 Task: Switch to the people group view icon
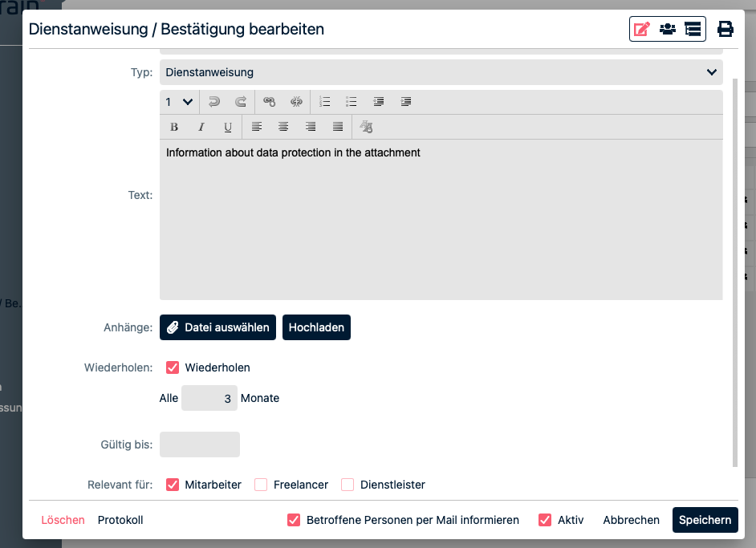667,30
